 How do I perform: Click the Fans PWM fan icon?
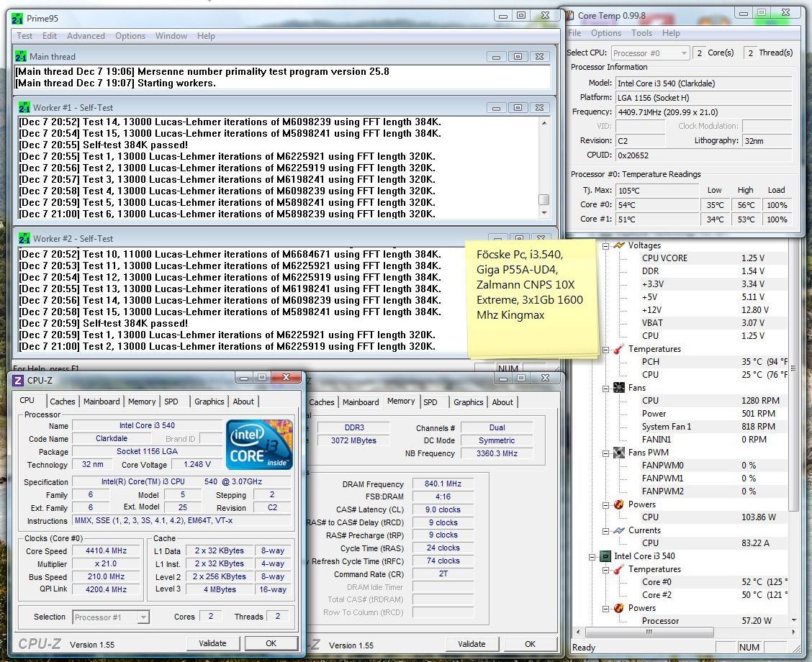619,453
